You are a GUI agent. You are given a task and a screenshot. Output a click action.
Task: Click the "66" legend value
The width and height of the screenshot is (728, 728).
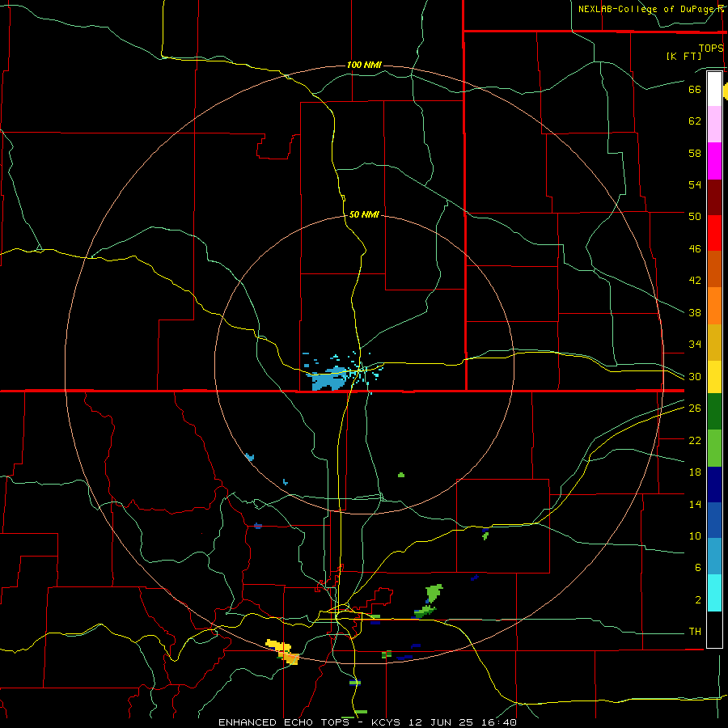click(x=695, y=90)
